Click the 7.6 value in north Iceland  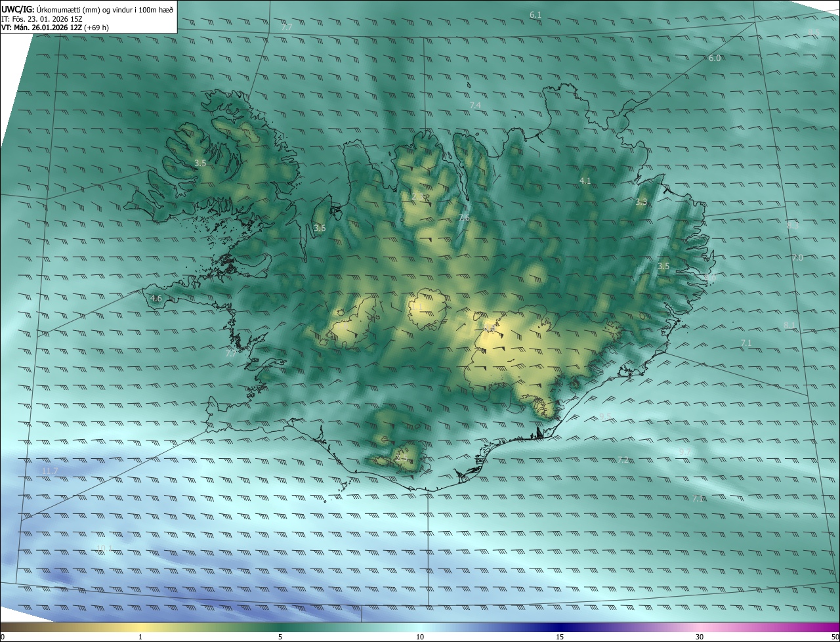coord(464,218)
